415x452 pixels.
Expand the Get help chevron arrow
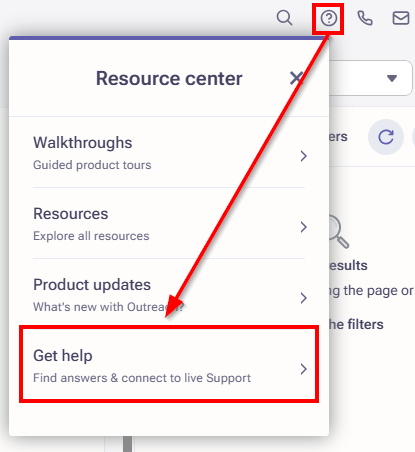[303, 369]
